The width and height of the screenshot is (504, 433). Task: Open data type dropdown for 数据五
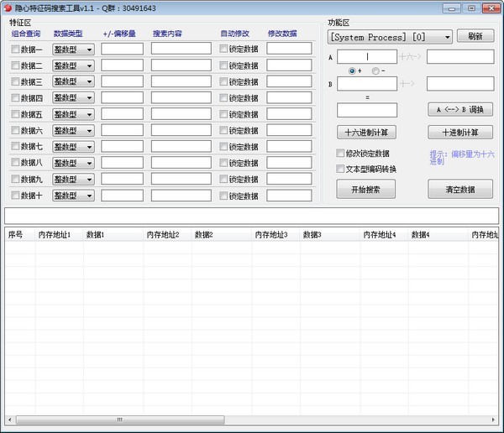click(x=73, y=114)
